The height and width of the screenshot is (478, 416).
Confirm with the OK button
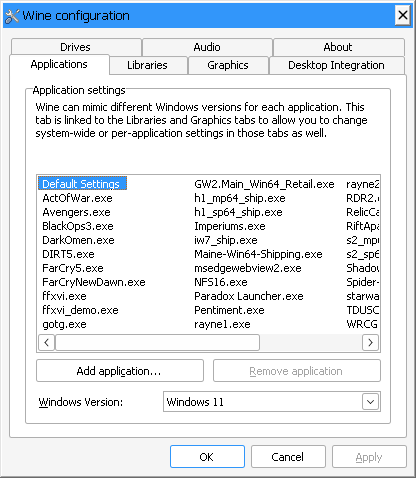coord(207,457)
